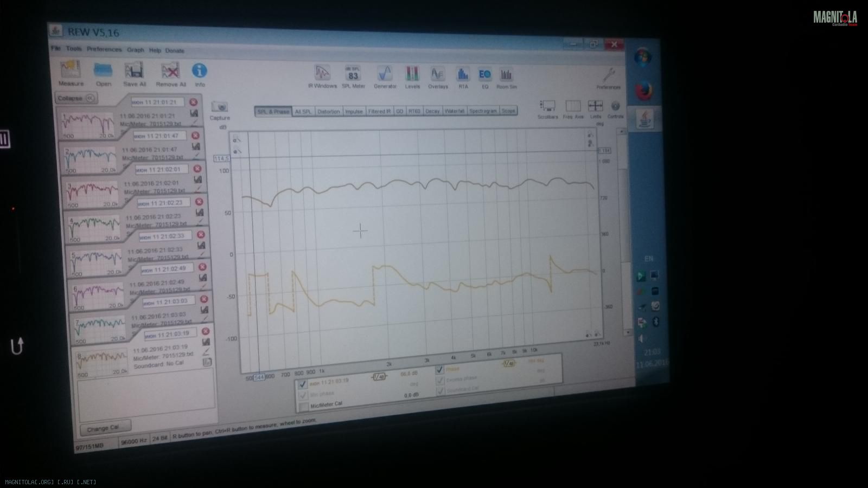Click Java app icon in taskbar
Image resolution: width=868 pixels, height=488 pixels.
click(x=644, y=118)
